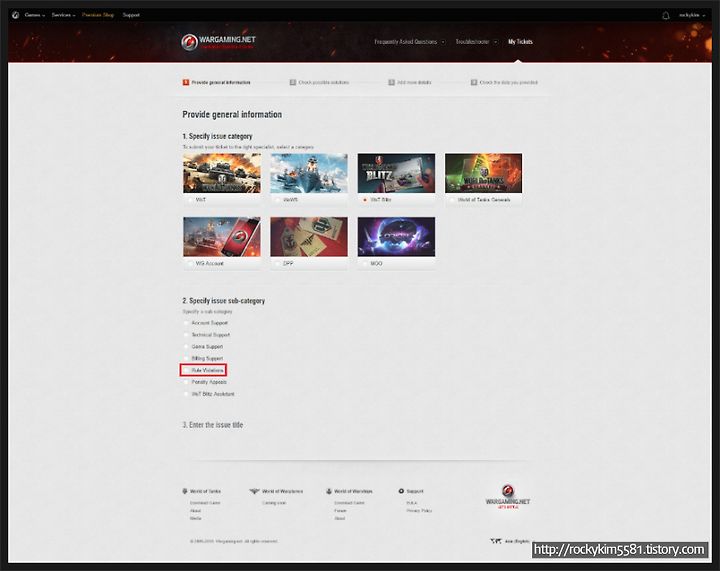This screenshot has width=720, height=571.
Task: Click the WoWS warships thumbnail image
Action: (309, 173)
